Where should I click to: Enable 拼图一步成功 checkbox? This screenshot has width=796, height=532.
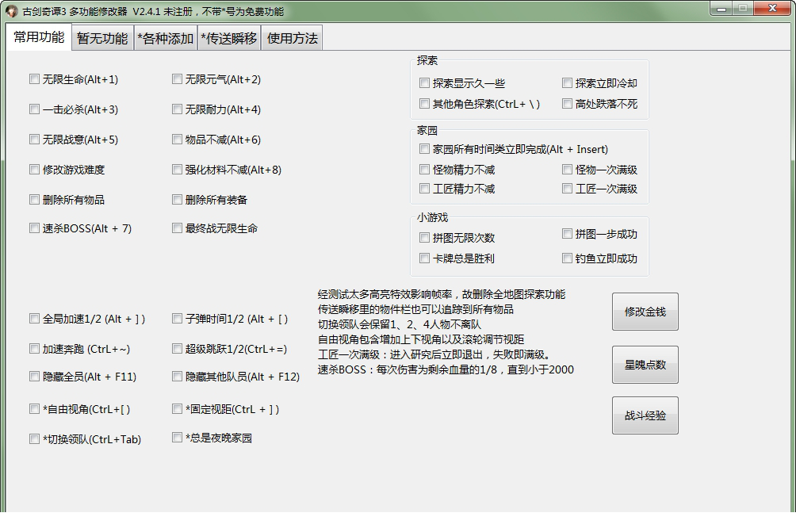pos(568,234)
